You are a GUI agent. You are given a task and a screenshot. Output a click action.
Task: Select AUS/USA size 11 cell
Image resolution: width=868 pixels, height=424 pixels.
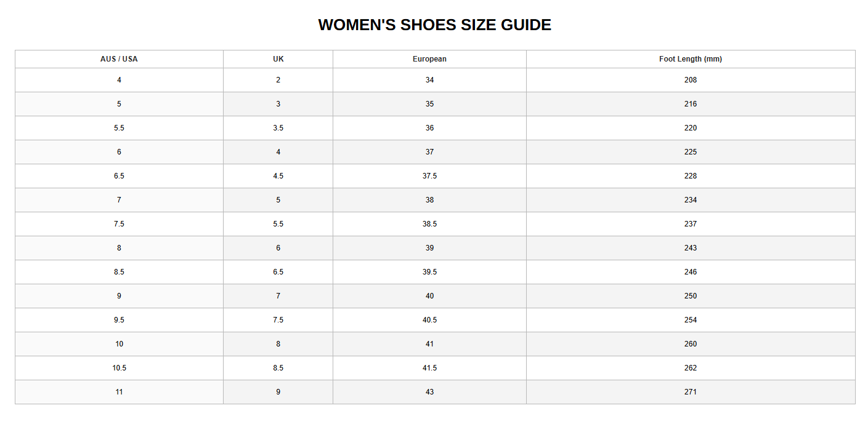[x=119, y=392]
